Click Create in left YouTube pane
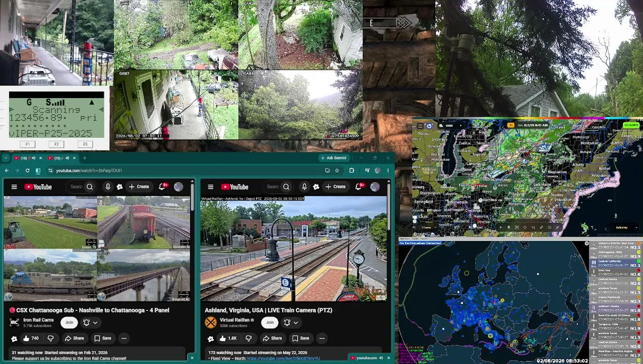643x364 pixels. click(x=139, y=187)
